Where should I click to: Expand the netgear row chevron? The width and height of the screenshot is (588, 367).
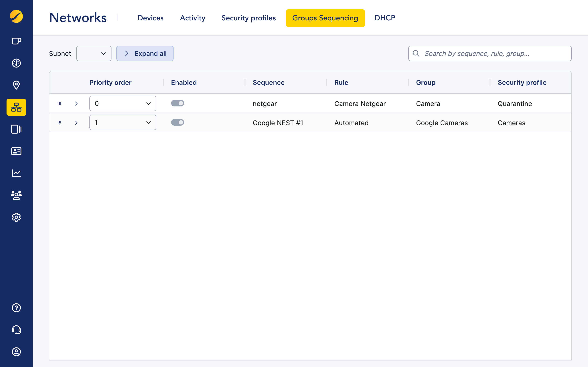point(76,104)
